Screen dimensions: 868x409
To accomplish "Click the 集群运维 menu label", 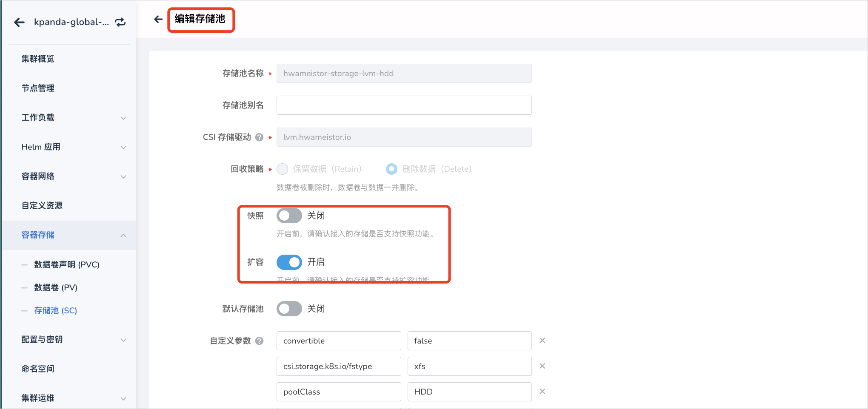I will coord(38,398).
